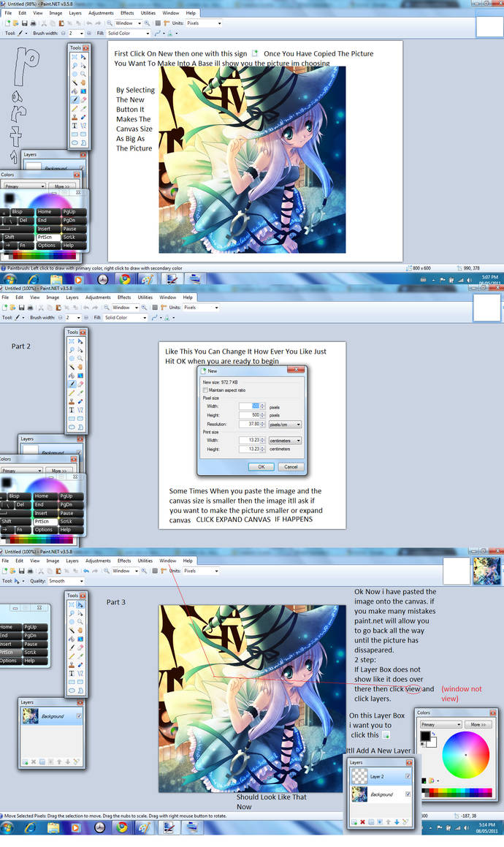
Task: Toggle Background layer checkbox in single-layer Part 3 panel
Action: point(79,716)
